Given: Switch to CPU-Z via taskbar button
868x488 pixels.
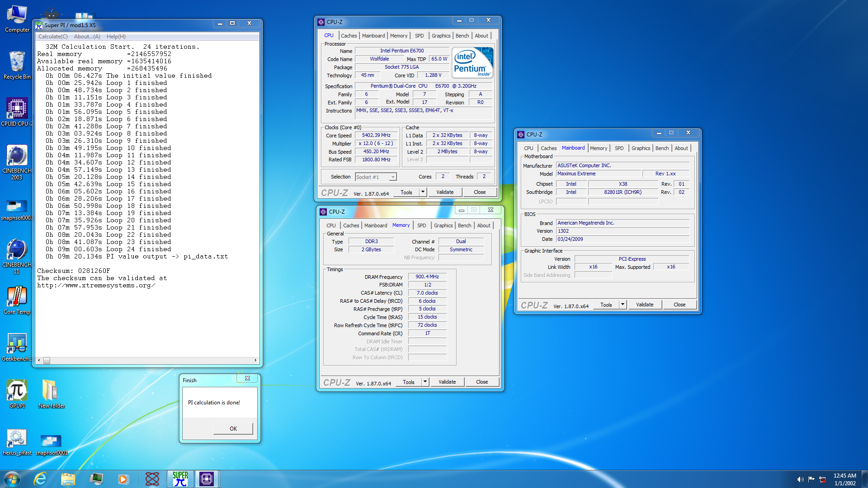Looking at the screenshot, I should click(x=207, y=479).
